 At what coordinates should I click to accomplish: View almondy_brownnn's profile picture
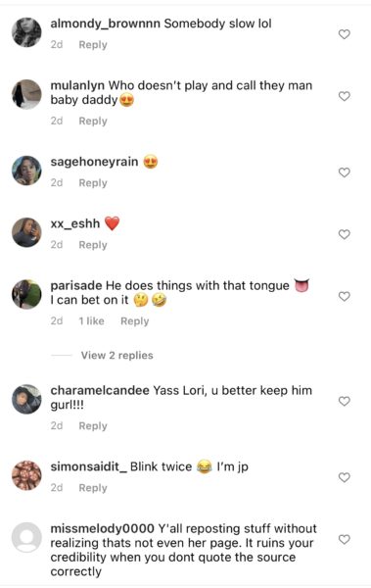pyautogui.click(x=26, y=32)
